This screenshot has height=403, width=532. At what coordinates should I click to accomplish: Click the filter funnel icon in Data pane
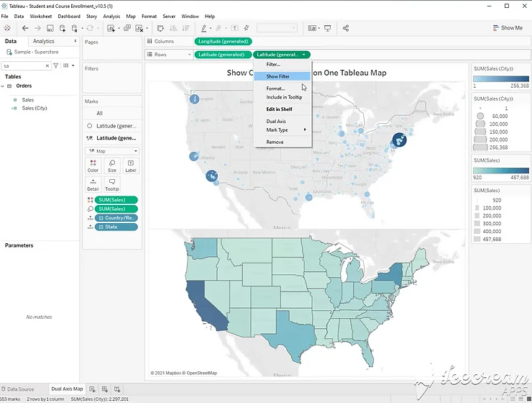[x=56, y=65]
